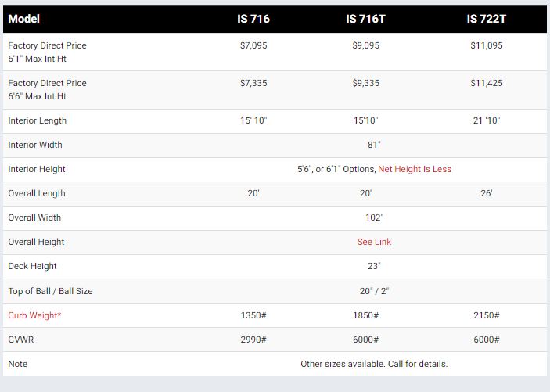Click the 81" interior width value
The image size is (550, 392).
pyautogui.click(x=374, y=145)
